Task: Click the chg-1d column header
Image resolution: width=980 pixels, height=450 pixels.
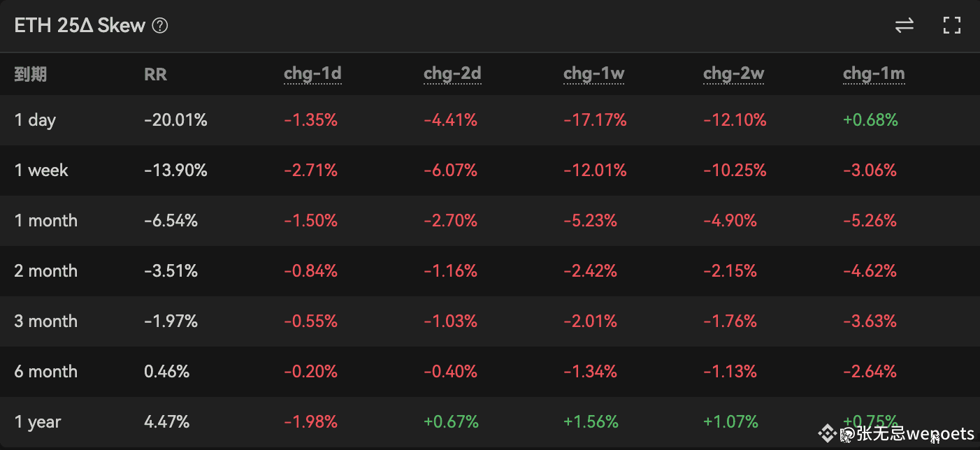Action: (312, 74)
